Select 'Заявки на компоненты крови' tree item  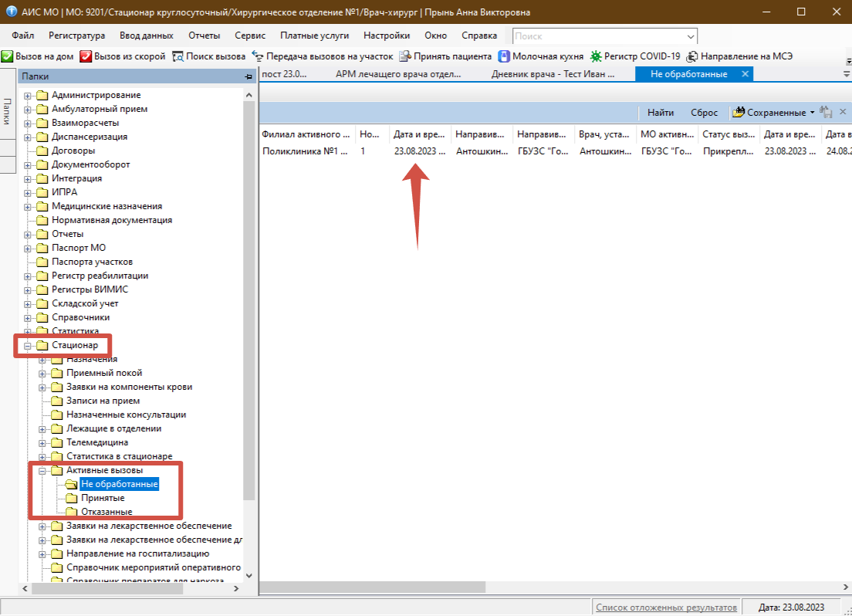tap(130, 387)
